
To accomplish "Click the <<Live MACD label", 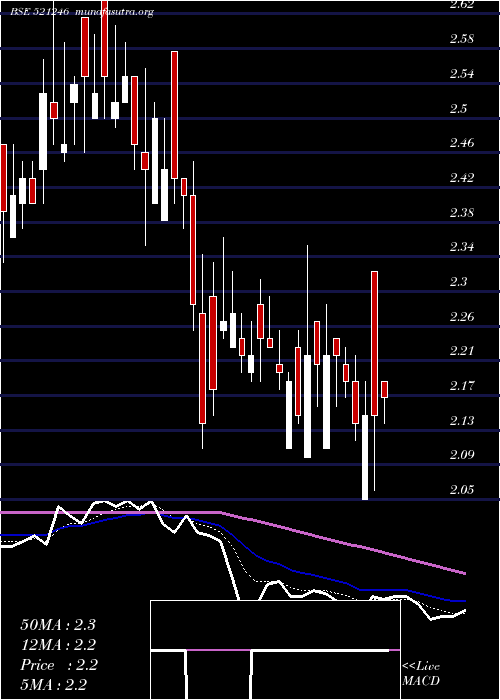I will [421, 674].
